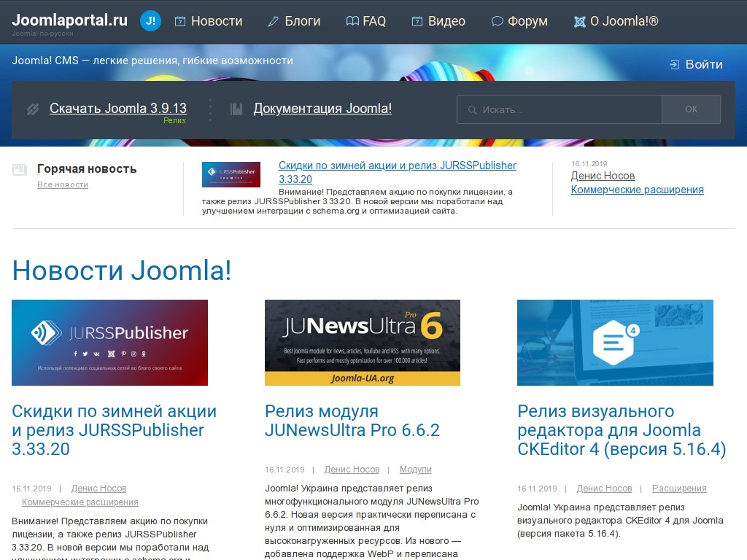Click the speech bubble icon beside Форум
Viewport: 747px width, 560px height.
click(497, 21)
